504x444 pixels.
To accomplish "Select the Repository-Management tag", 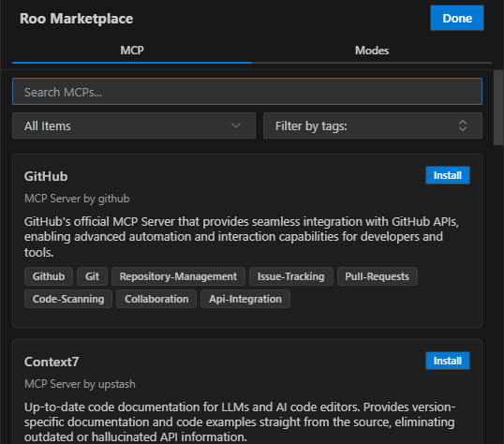I will [x=178, y=276].
